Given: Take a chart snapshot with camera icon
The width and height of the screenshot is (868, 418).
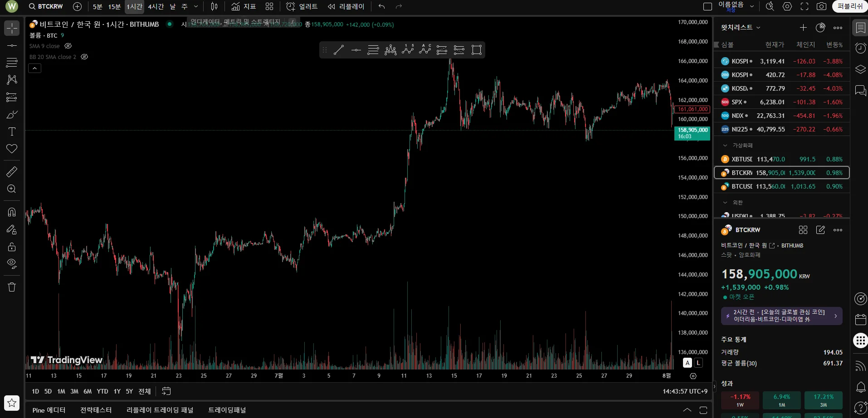Looking at the screenshot, I should point(821,6).
